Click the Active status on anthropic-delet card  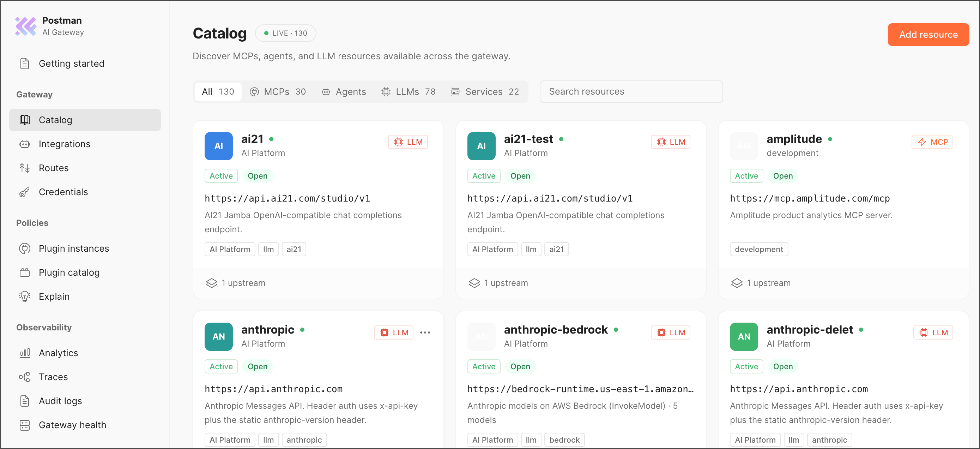746,366
